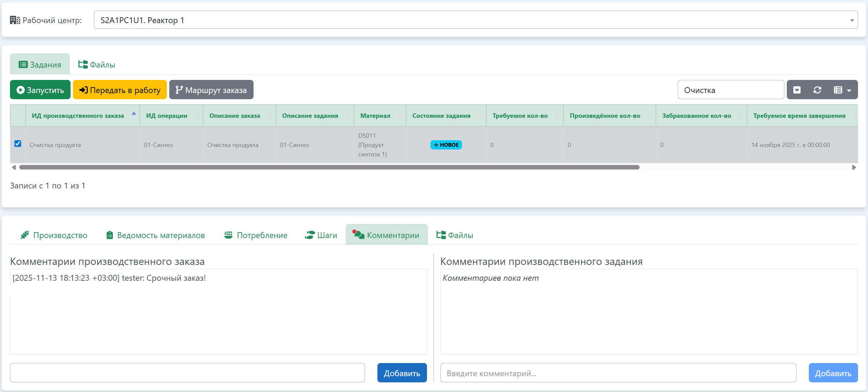Switch to the Производство tab
The height and width of the screenshot is (392, 868).
click(x=54, y=235)
